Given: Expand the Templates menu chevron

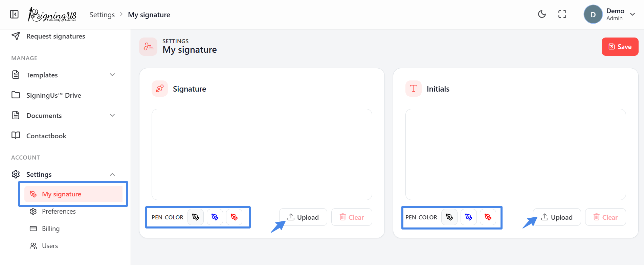Looking at the screenshot, I should tap(112, 75).
